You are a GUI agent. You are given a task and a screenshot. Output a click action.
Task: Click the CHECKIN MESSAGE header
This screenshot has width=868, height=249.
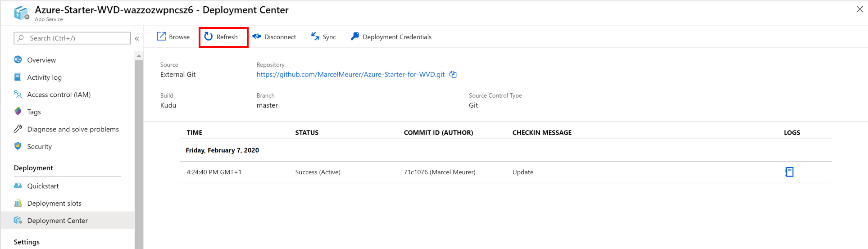tap(542, 132)
